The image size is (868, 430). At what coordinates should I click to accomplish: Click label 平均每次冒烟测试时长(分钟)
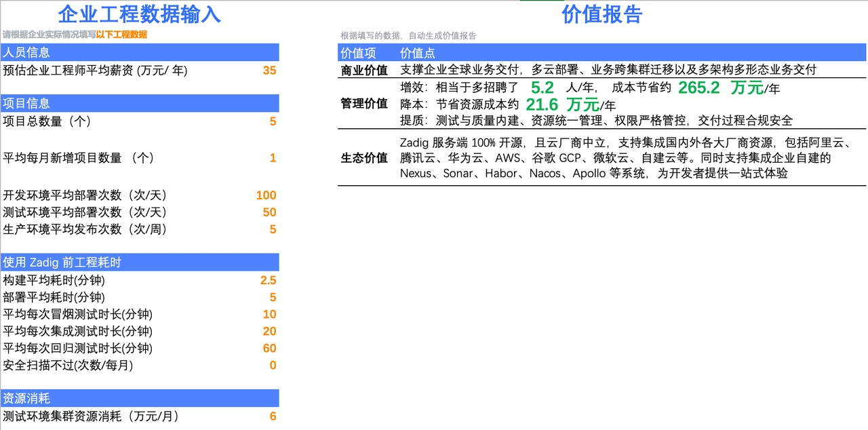(x=78, y=314)
